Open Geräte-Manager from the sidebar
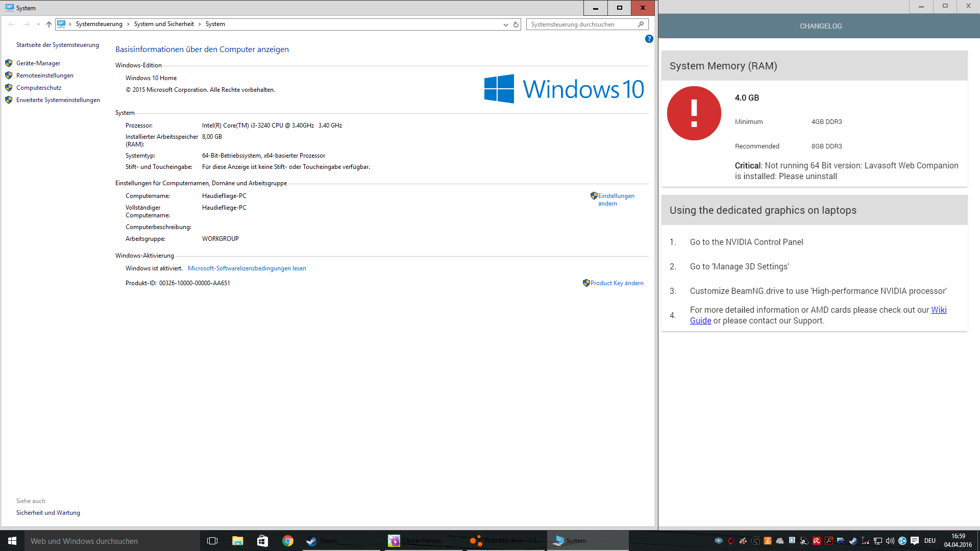This screenshot has width=980, height=551. (x=38, y=63)
